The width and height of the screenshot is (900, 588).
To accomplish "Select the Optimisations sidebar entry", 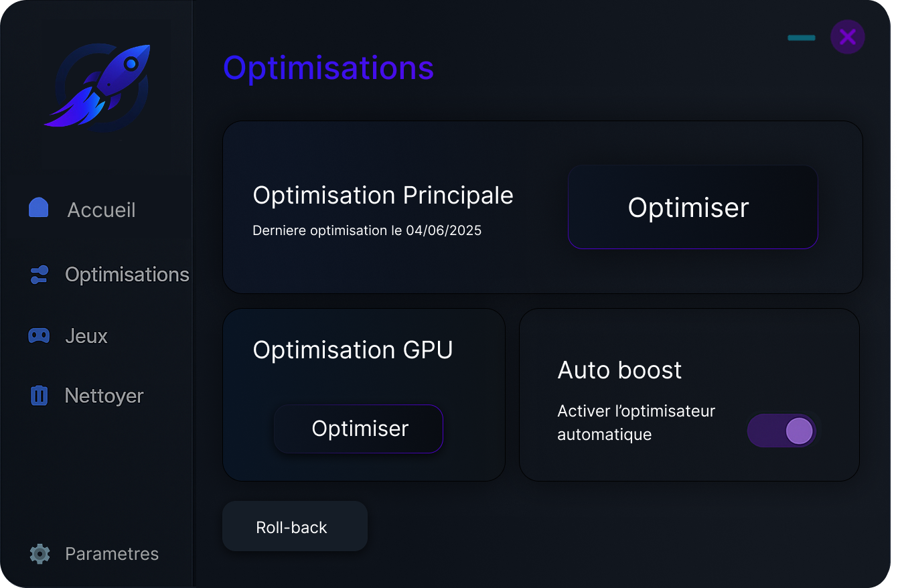I will coord(126,275).
